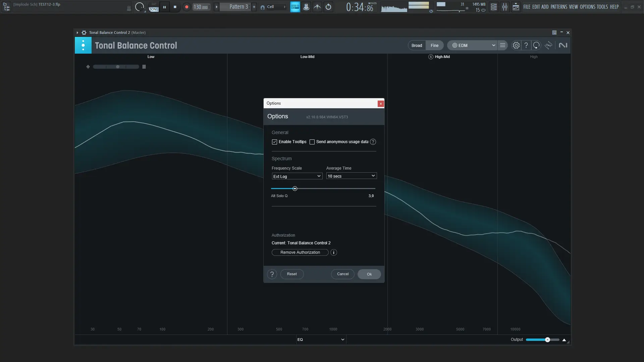Open Frequency Scale Ext Log dropdown
This screenshot has height=362, width=644.
tap(297, 176)
